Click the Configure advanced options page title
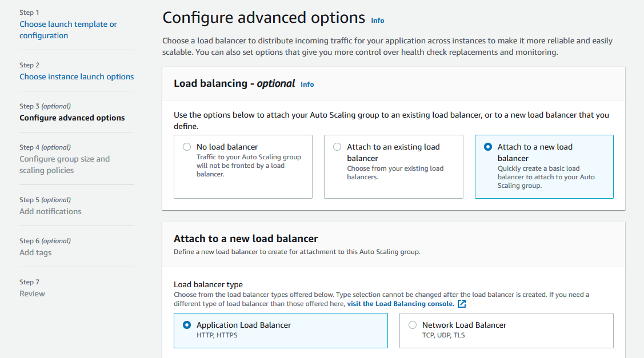Image resolution: width=644 pixels, height=358 pixels. [x=263, y=18]
